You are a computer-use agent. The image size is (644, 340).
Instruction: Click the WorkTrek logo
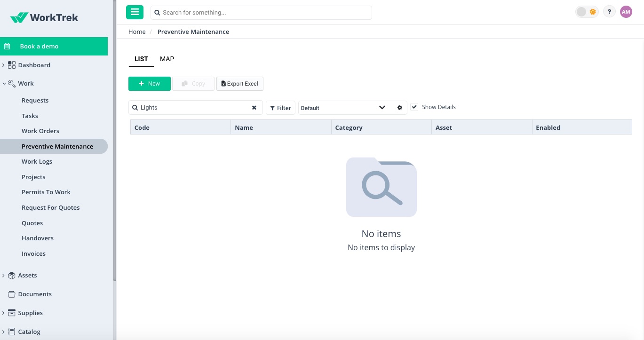point(44,18)
